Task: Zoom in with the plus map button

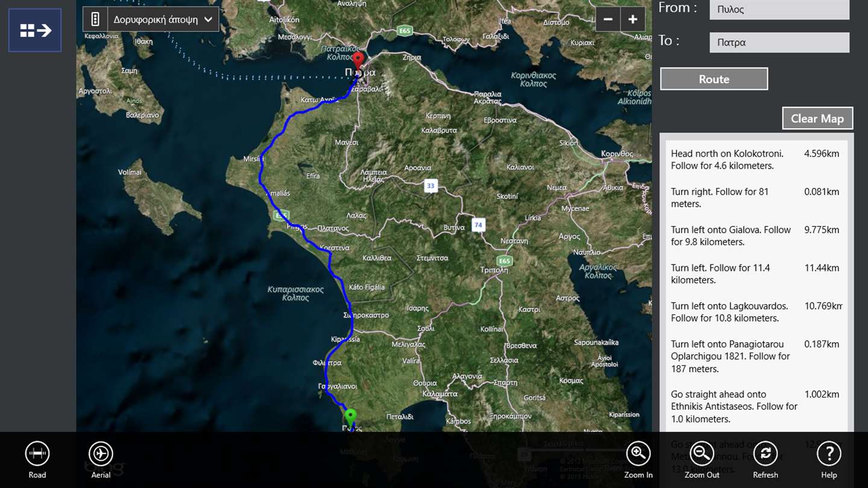Action: coord(633,19)
